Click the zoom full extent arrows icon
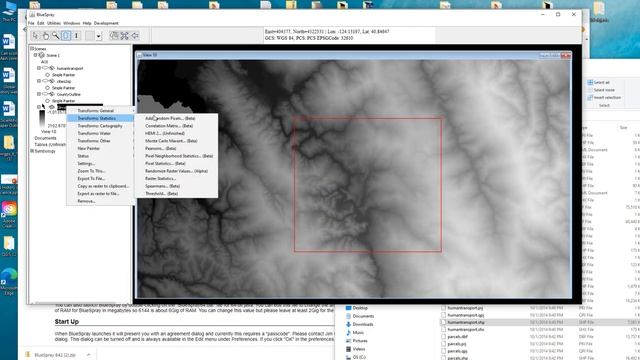Screen dimensions: 640x360 click(x=124, y=36)
